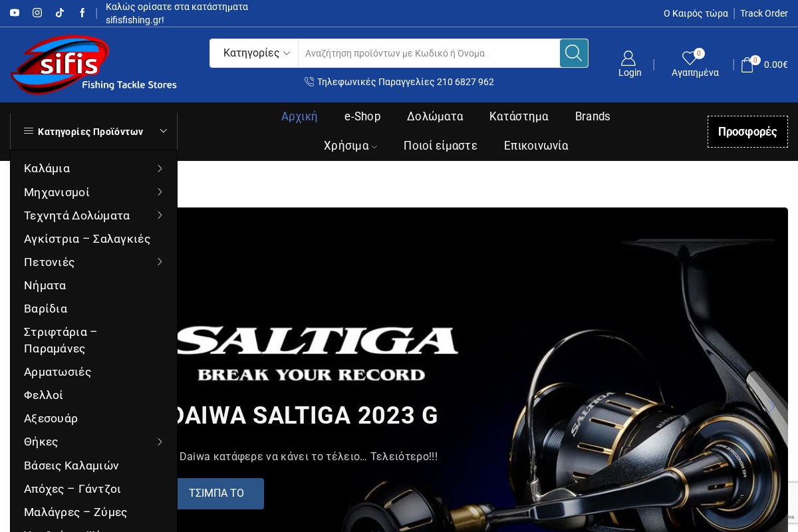Select the Μαλάγρες – Ζύμες category
This screenshot has width=798, height=532.
coord(76,512)
